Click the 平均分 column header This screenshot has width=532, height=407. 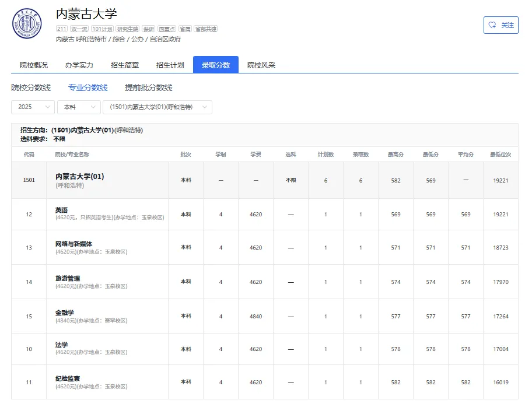[x=466, y=155]
